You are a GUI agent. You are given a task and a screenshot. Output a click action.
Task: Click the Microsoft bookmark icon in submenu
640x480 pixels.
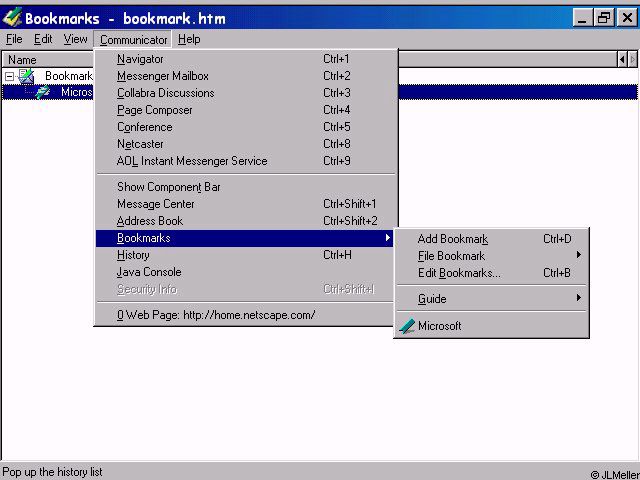[x=407, y=326]
